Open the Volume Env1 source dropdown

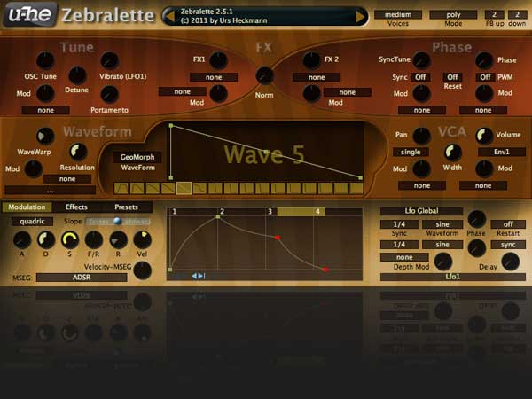pyautogui.click(x=502, y=152)
